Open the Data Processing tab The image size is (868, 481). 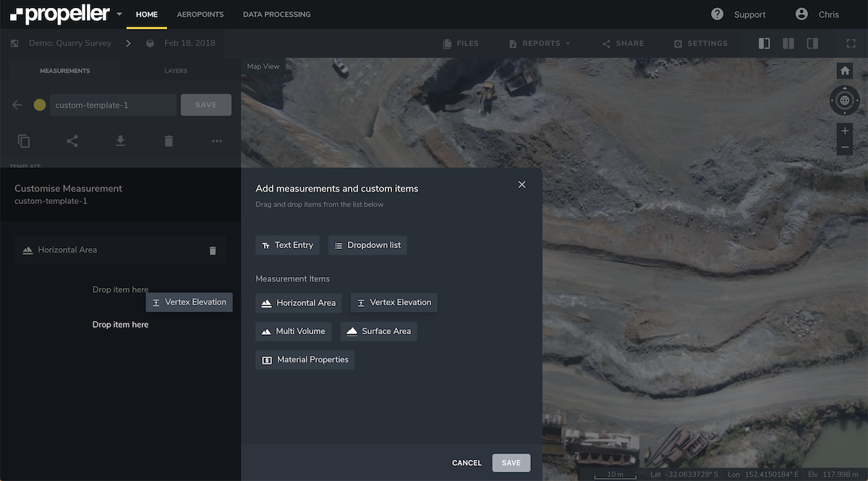coord(276,14)
